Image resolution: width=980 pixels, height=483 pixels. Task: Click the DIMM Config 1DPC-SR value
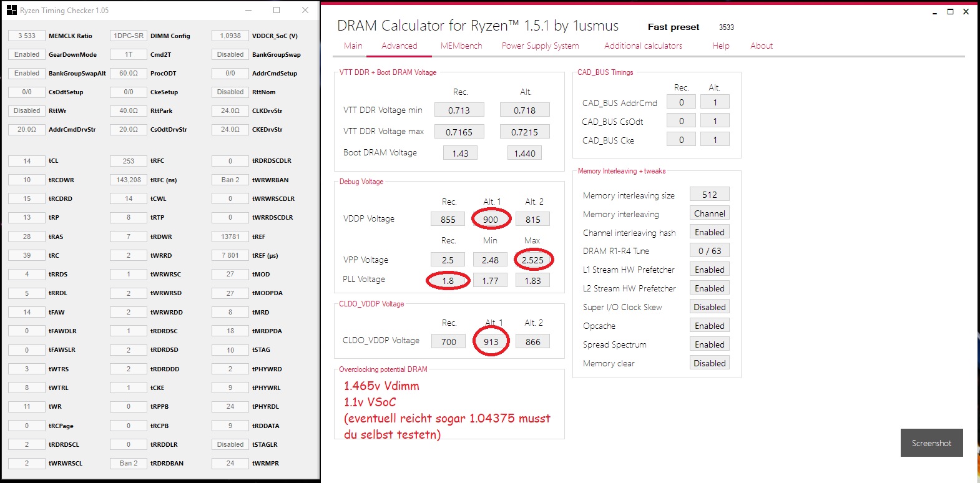coord(129,36)
